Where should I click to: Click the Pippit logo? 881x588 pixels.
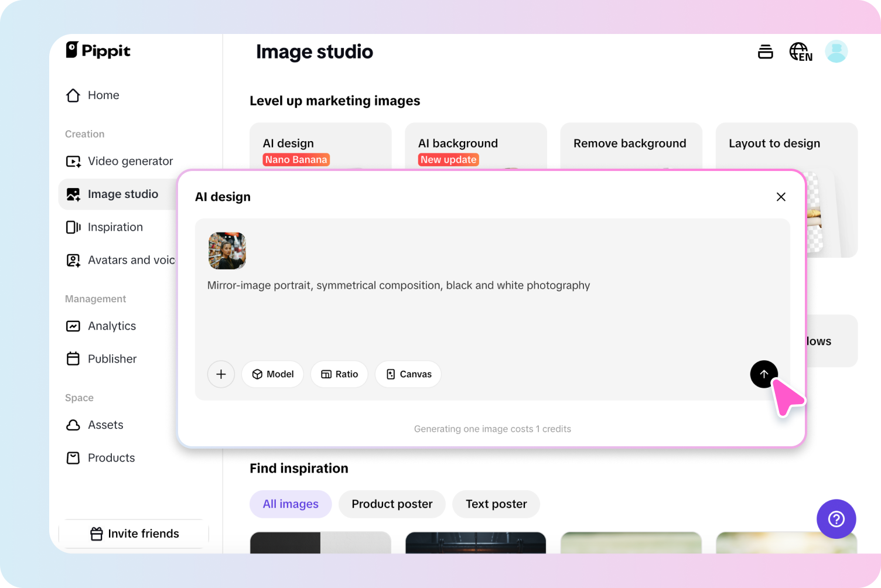point(98,51)
